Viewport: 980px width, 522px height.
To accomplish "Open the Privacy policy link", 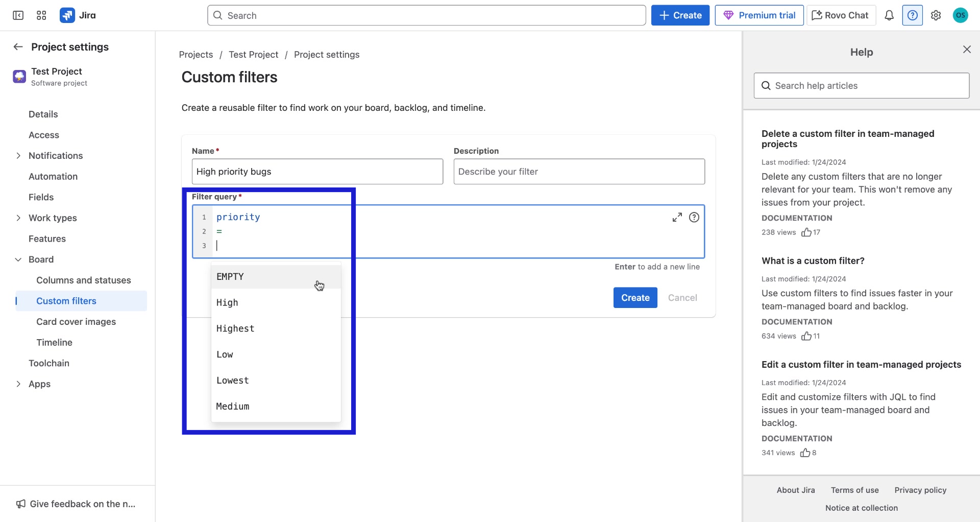I will point(920,490).
